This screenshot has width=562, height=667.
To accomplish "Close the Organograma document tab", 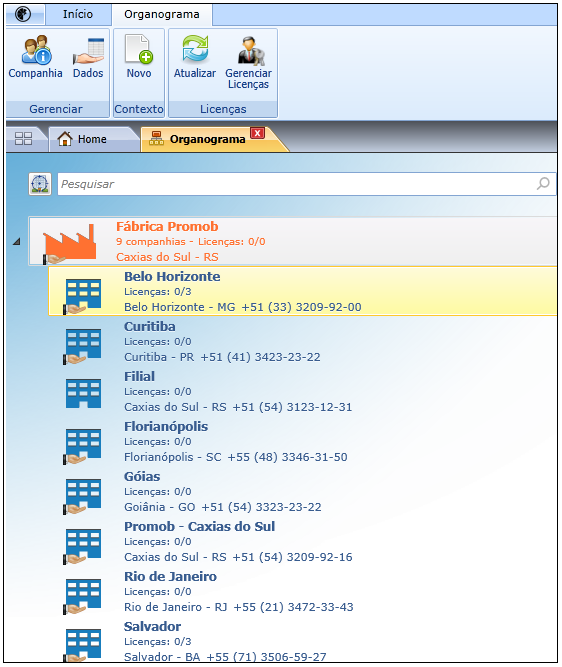I will pos(257,133).
